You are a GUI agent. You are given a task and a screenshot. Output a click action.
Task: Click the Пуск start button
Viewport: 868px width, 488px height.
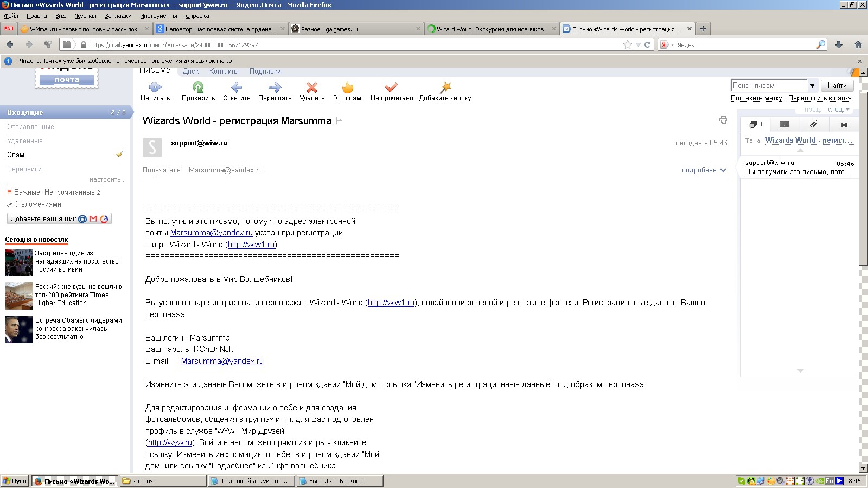[x=15, y=481]
